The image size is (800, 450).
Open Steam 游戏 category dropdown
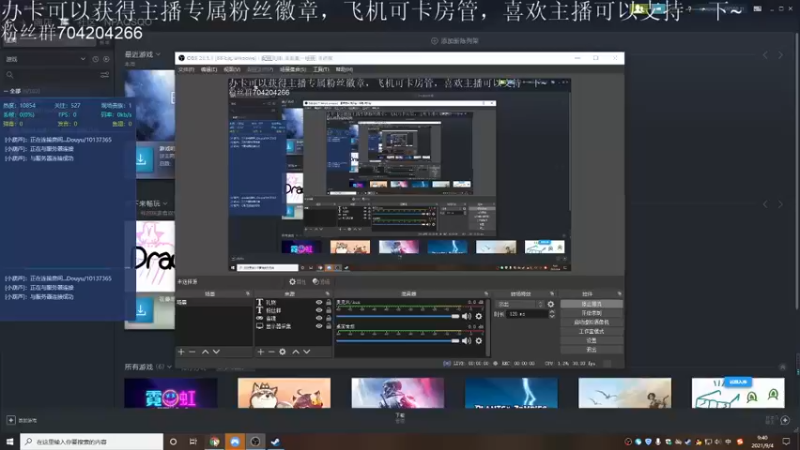click(x=45, y=59)
